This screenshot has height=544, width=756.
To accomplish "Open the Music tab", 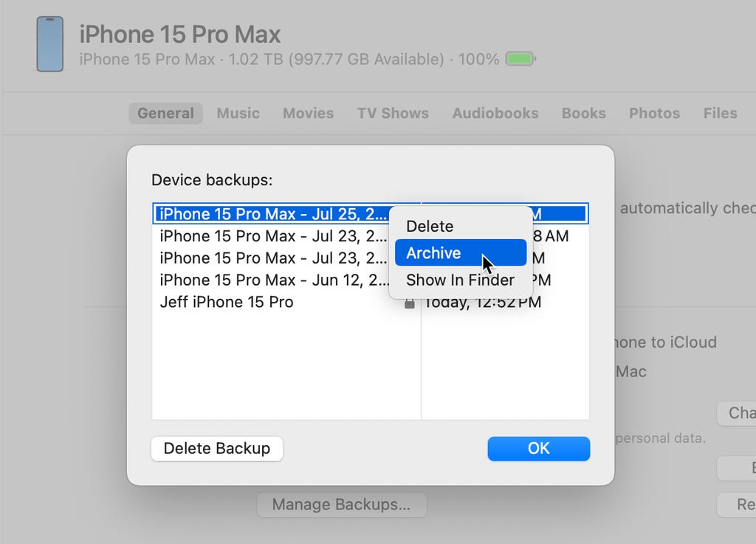I will click(238, 113).
